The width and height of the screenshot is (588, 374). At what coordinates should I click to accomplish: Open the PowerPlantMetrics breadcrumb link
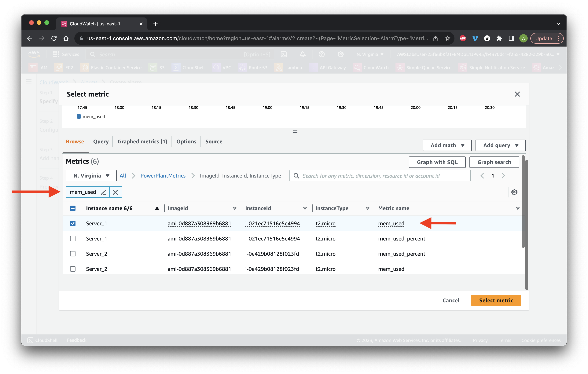pyautogui.click(x=163, y=176)
